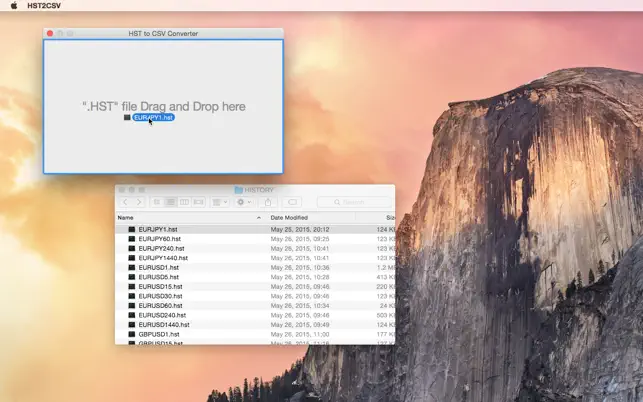Sort files by Date Modified column

point(289,217)
